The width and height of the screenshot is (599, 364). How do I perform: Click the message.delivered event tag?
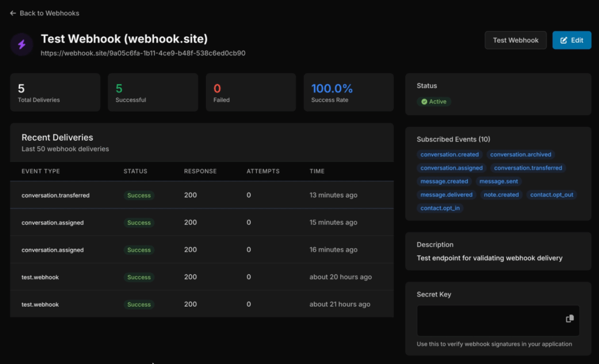coord(446,195)
